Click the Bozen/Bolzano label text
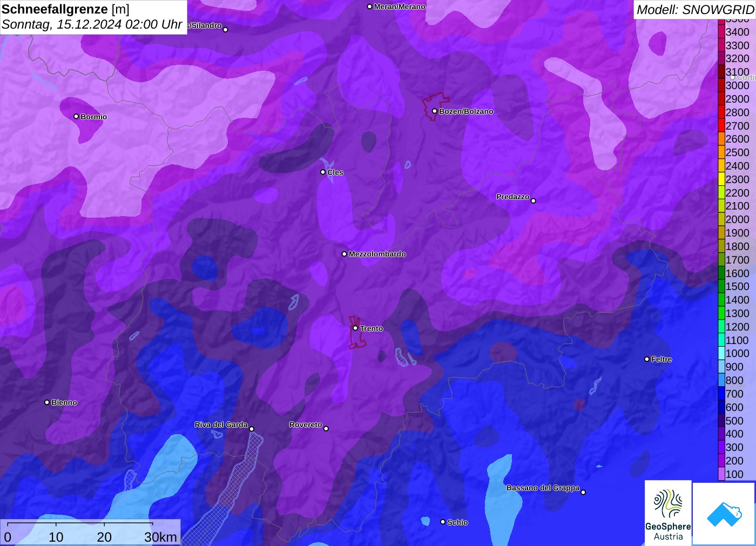 tap(466, 111)
